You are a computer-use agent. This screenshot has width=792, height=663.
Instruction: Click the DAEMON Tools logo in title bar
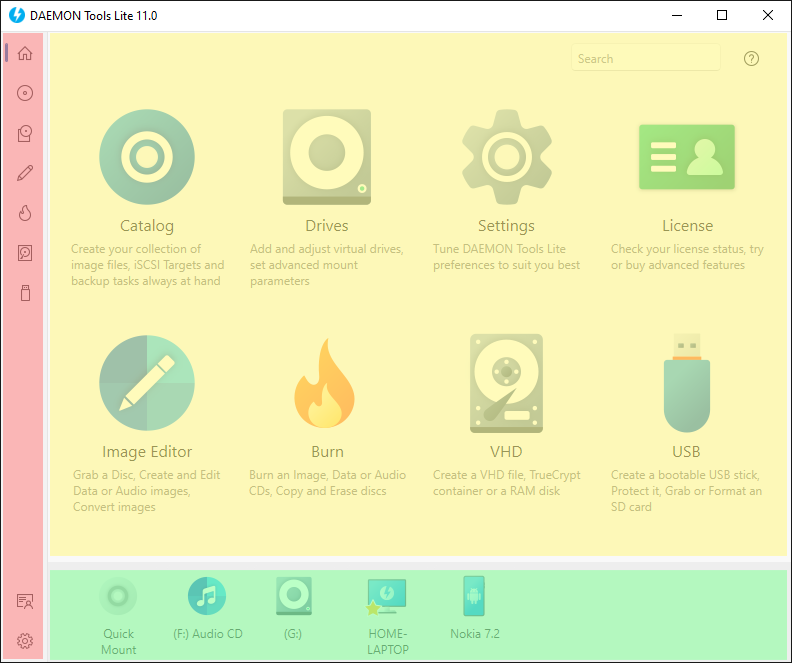tap(17, 15)
